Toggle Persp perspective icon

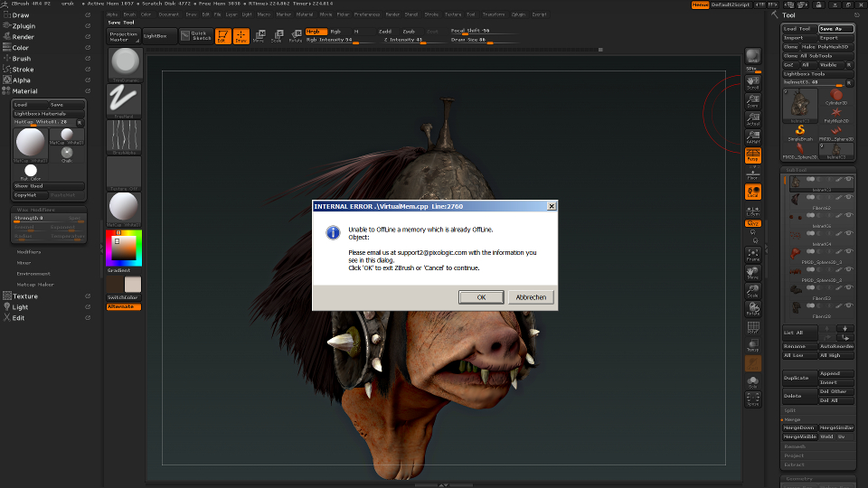coord(753,155)
